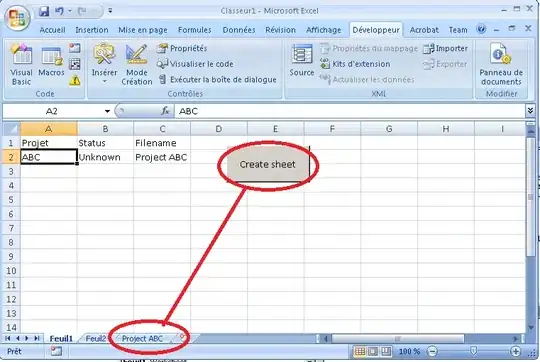Click cell containing Project ABC
Viewport: 540px width, 362px height.
point(162,157)
